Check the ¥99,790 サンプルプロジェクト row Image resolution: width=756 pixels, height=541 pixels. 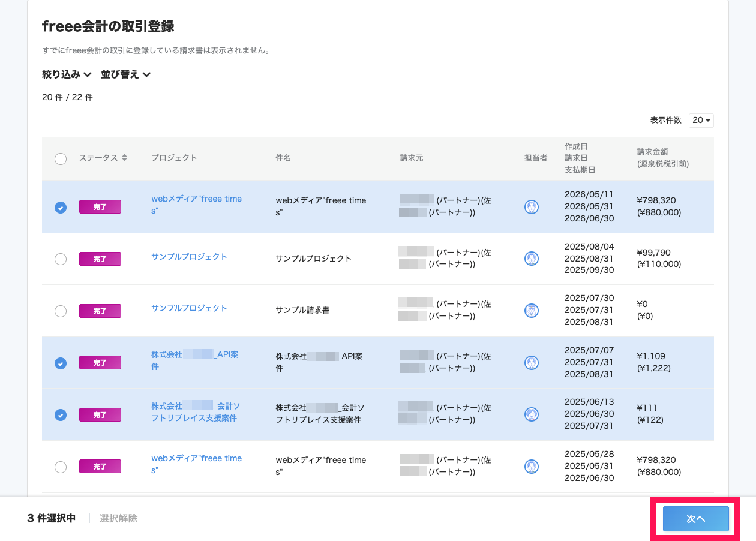point(61,259)
